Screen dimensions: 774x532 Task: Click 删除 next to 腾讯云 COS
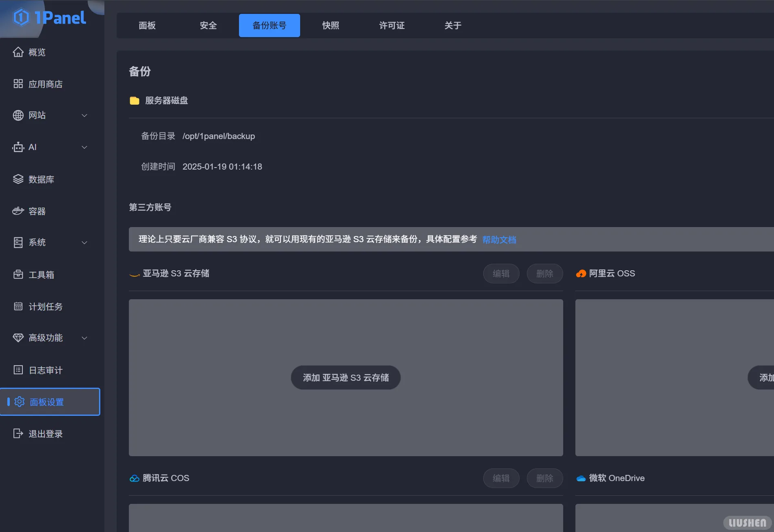point(545,478)
